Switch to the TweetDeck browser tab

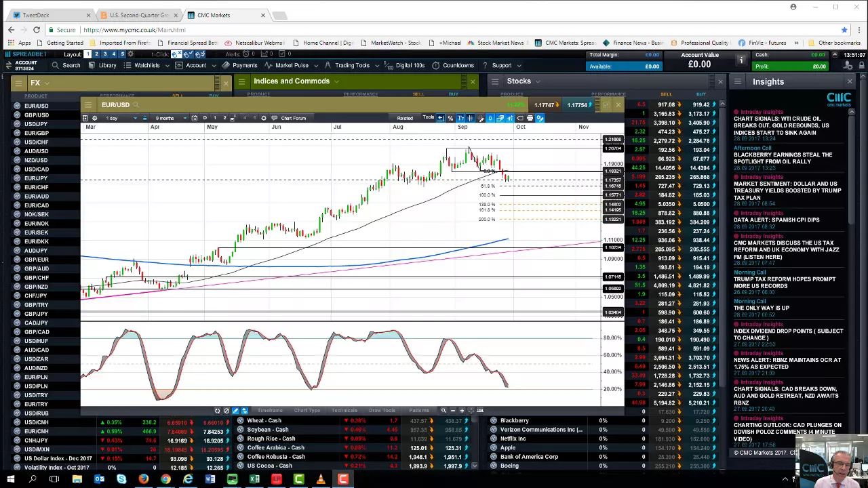pos(53,15)
